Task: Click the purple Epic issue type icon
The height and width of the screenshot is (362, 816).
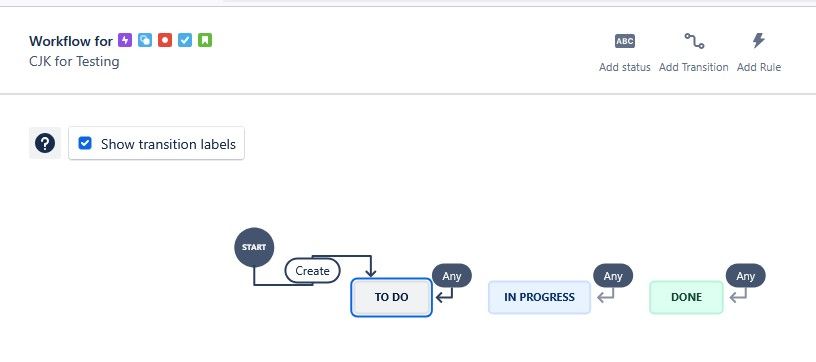Action: pyautogui.click(x=125, y=40)
